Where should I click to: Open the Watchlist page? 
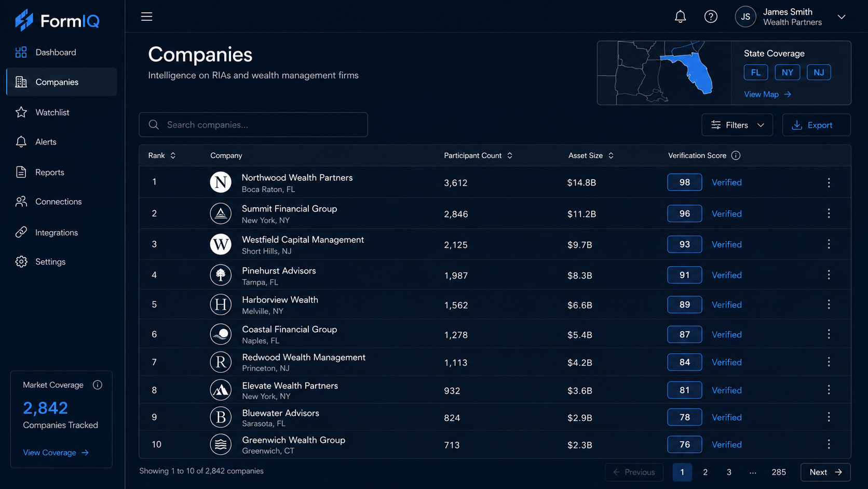(61, 112)
